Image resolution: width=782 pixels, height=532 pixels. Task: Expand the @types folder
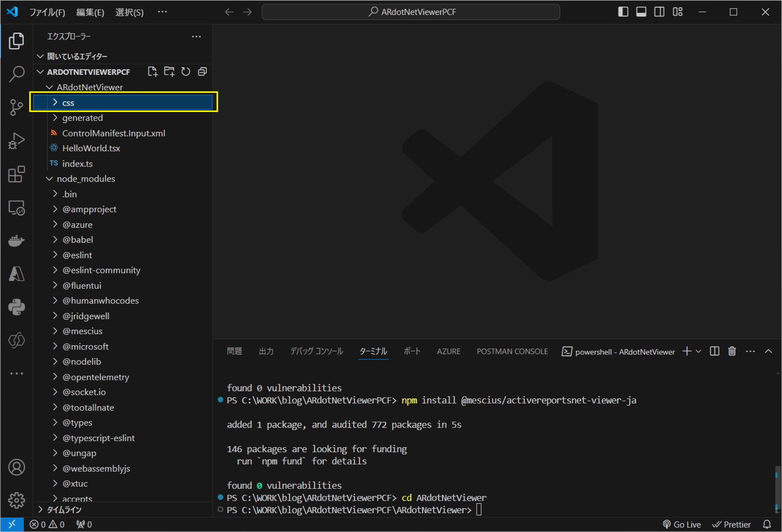click(x=123, y=423)
